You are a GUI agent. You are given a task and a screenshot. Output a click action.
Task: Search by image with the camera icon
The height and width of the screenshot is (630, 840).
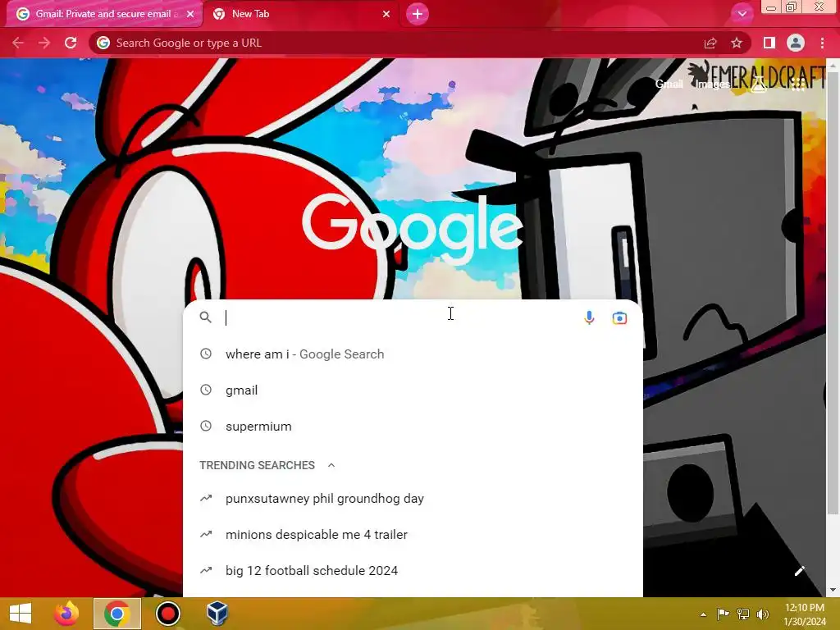[619, 317]
